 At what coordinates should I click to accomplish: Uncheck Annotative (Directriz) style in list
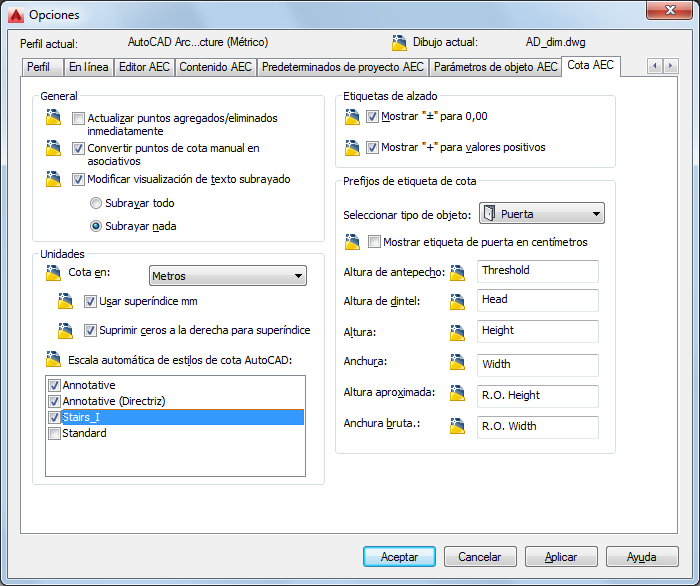coord(54,401)
